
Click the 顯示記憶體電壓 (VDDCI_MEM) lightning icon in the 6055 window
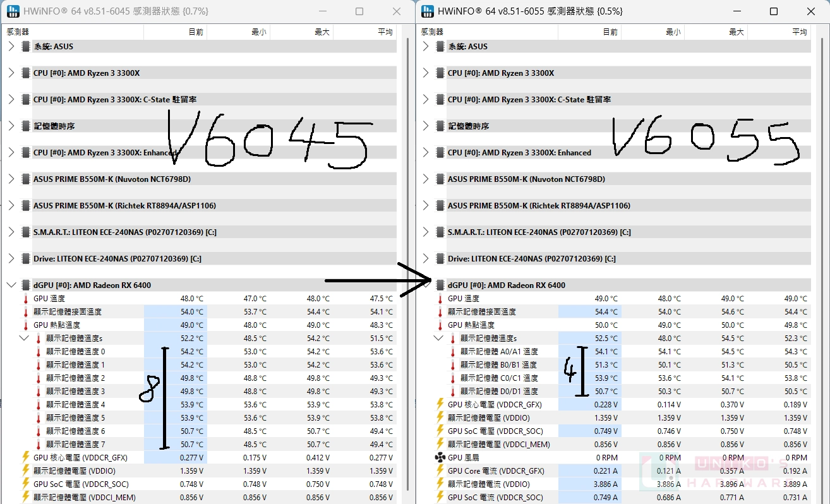(440, 444)
